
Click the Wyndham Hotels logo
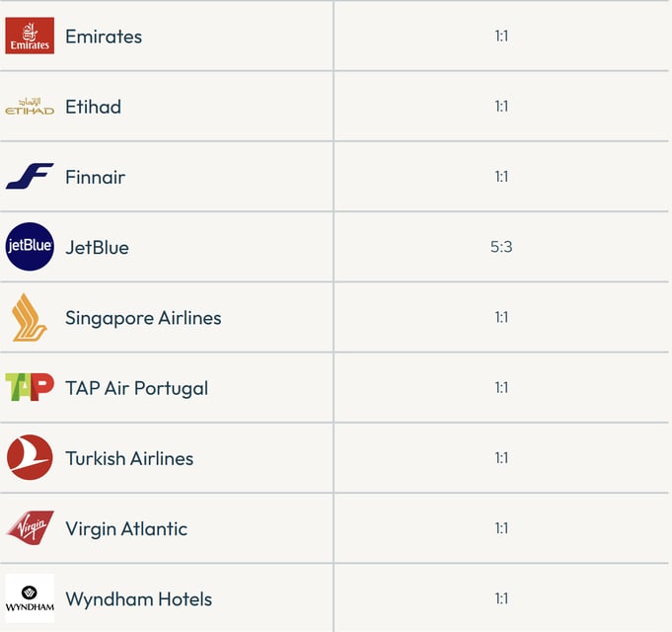coord(30,598)
